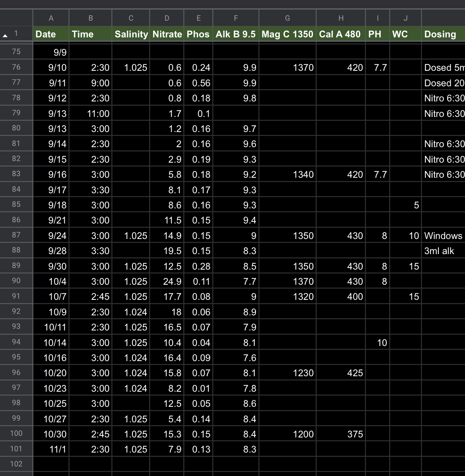Select the magnesium value "1340"
Image resolution: width=465 pixels, height=476 pixels.
click(x=288, y=175)
